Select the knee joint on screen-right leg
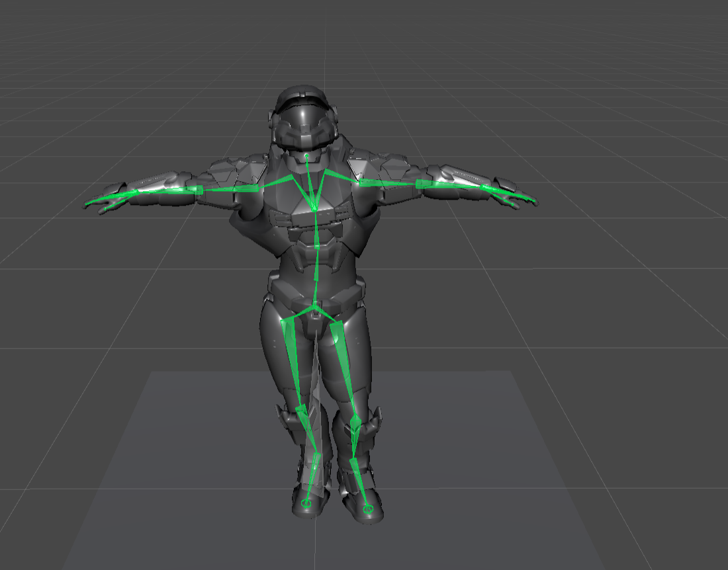The height and width of the screenshot is (570, 728). click(355, 422)
